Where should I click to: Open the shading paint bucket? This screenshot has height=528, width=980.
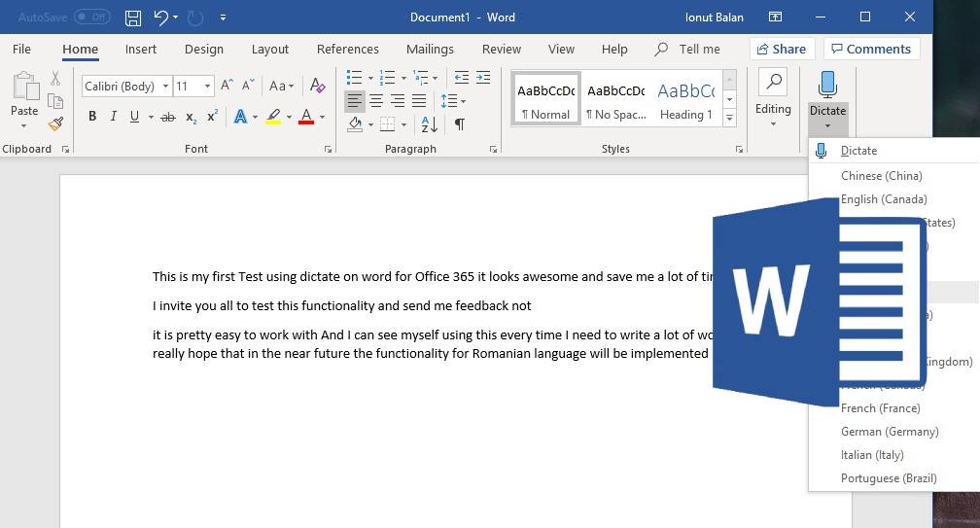355,124
